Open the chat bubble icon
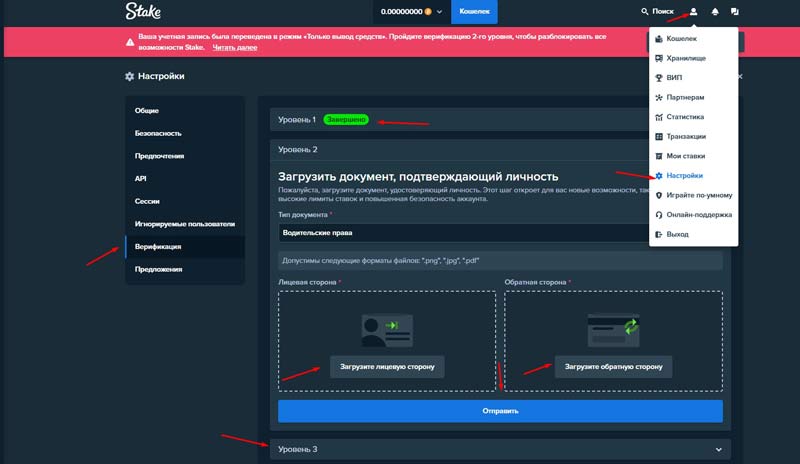Viewport: 800px width, 464px height. tap(735, 12)
